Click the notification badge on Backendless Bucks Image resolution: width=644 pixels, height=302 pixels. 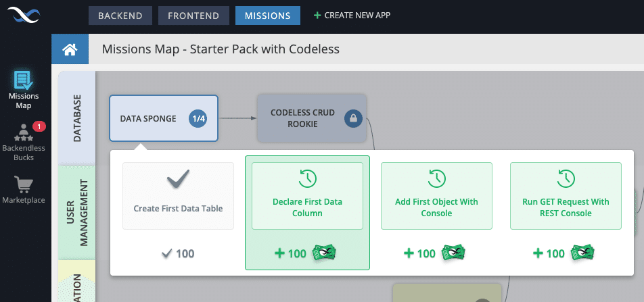pos(39,127)
